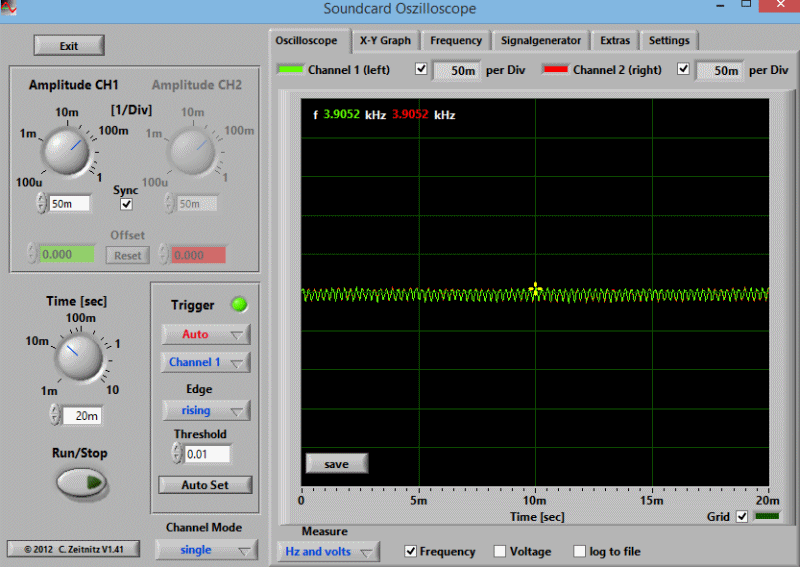Click the CH1 offset 0.000 stepper

click(32, 254)
